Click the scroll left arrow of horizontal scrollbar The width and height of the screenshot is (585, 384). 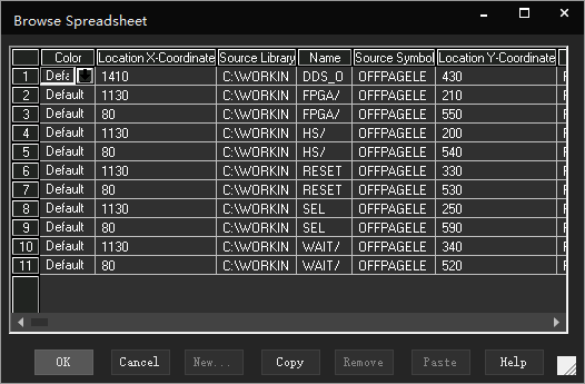click(21, 322)
